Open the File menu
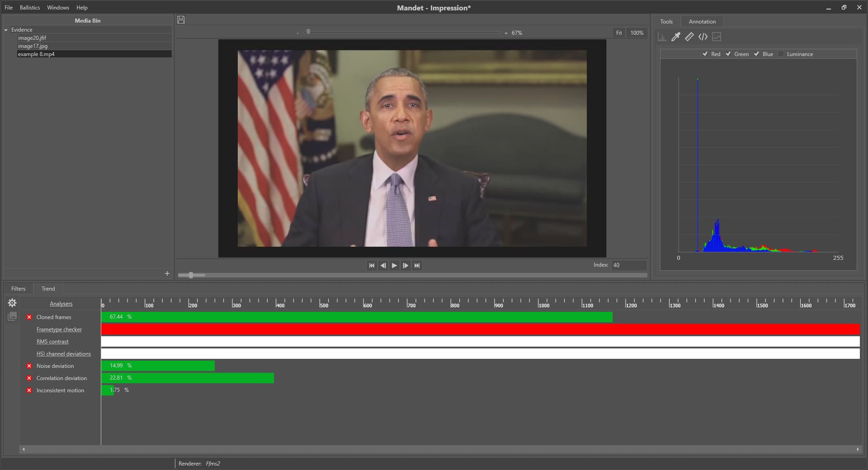Viewport: 868px width, 470px height. click(9, 8)
